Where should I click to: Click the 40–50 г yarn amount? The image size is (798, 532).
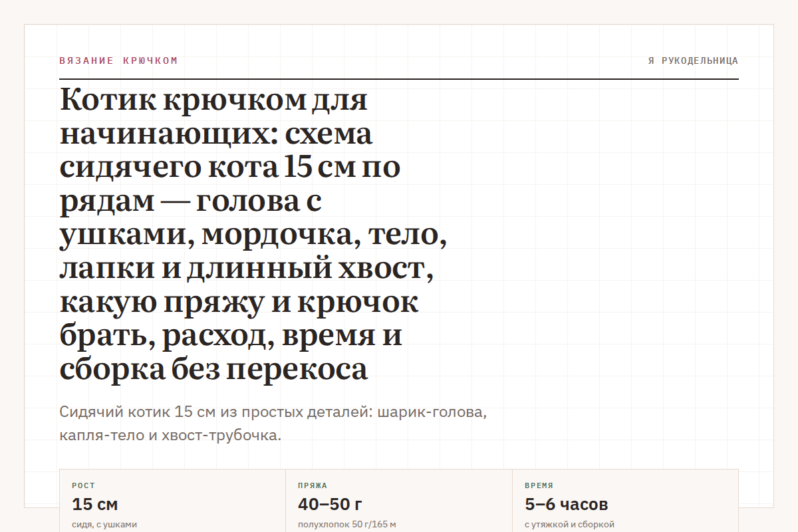coord(330,504)
